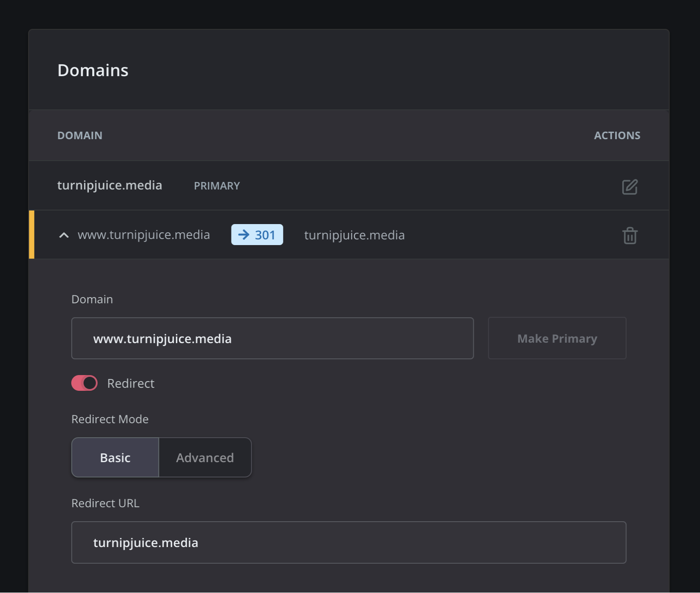700x593 pixels.
Task: Click the Make Primary button
Action: coord(557,338)
